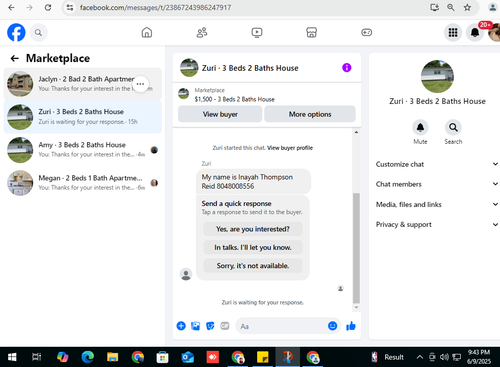Click the More options button

[x=310, y=114]
